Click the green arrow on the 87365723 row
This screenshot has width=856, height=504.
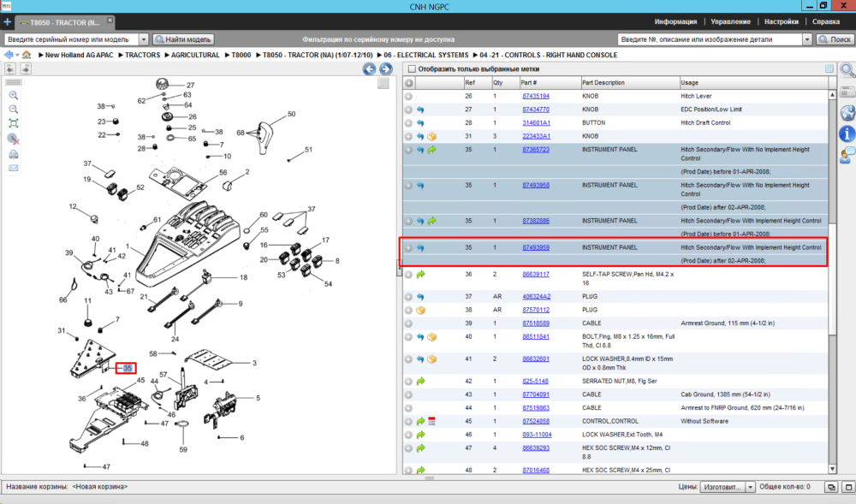[431, 150]
